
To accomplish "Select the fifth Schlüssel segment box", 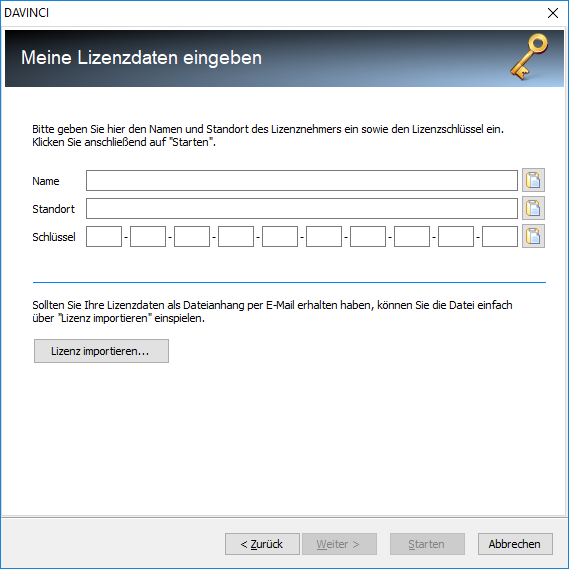I will 280,237.
